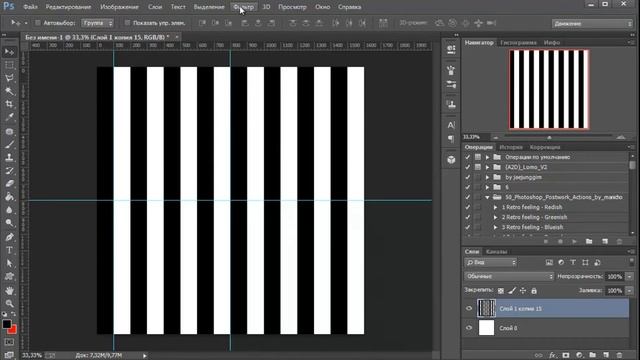Select the Clone Stamp tool

(9, 158)
